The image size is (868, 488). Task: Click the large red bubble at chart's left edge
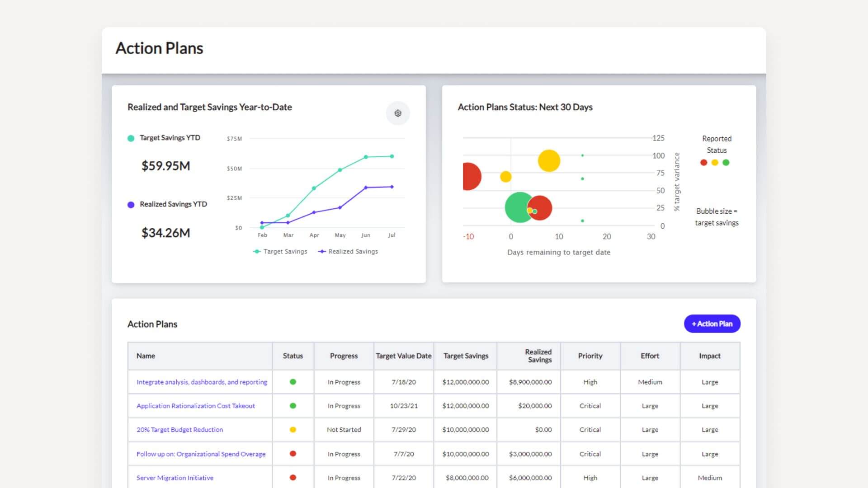(470, 176)
